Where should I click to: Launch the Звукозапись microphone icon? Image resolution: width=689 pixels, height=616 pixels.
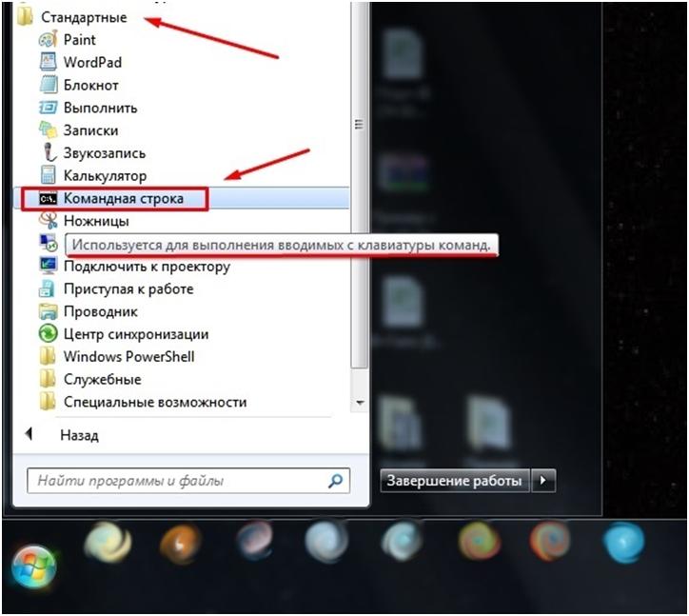(x=48, y=153)
